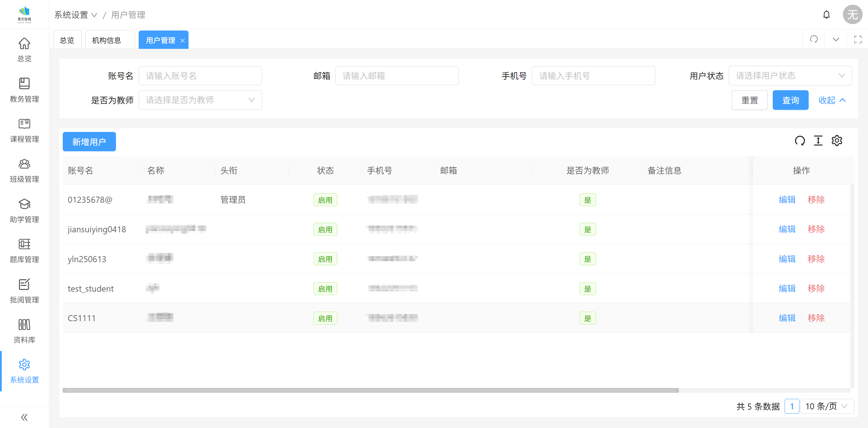Open table density adjustment icon
Screen dimensions: 868x428
click(x=818, y=141)
